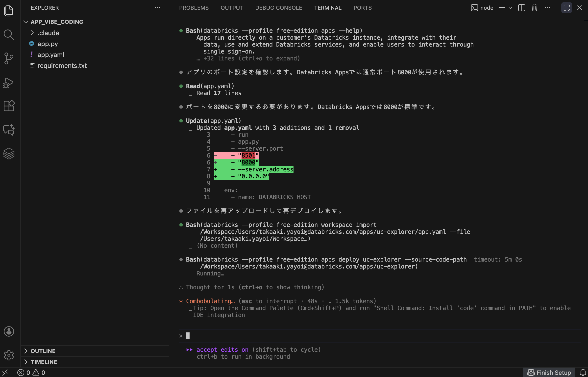The image size is (588, 377).
Task: Open the Accounts icon in Activity Bar
Action: (9, 332)
